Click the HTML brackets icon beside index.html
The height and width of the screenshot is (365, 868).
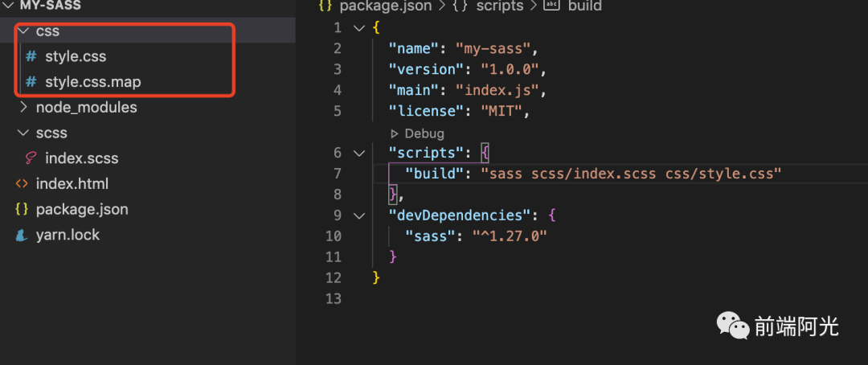pyautogui.click(x=23, y=184)
